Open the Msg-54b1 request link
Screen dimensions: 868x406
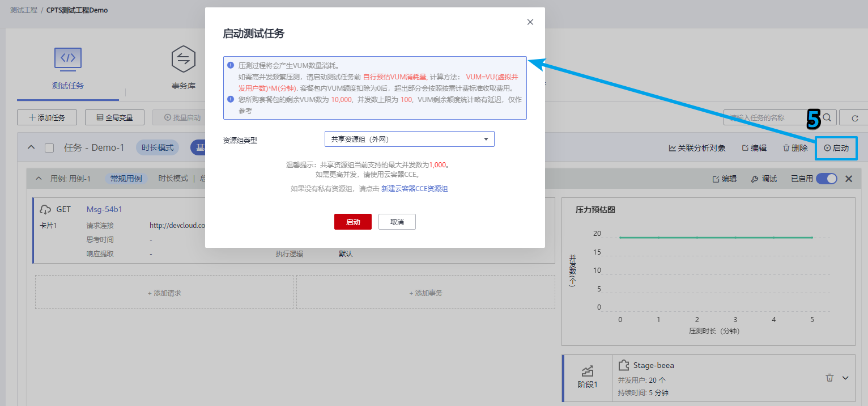click(104, 209)
